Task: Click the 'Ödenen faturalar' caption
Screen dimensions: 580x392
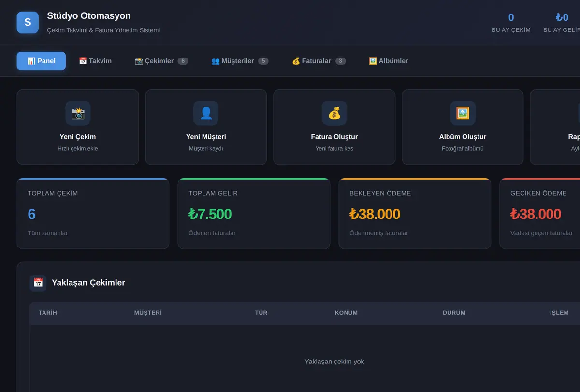Action: tap(212, 233)
